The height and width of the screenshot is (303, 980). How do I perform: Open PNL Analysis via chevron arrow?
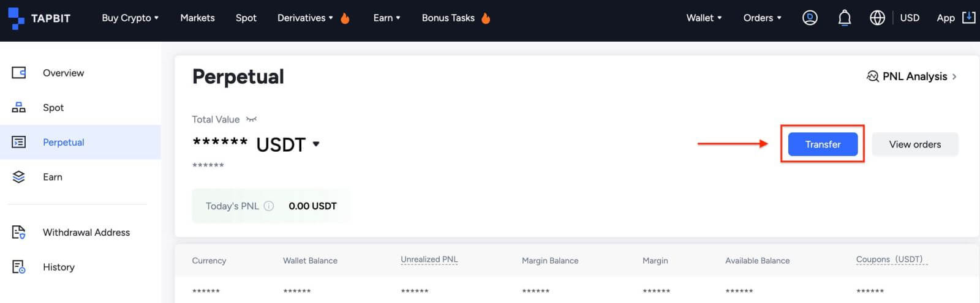tap(954, 77)
